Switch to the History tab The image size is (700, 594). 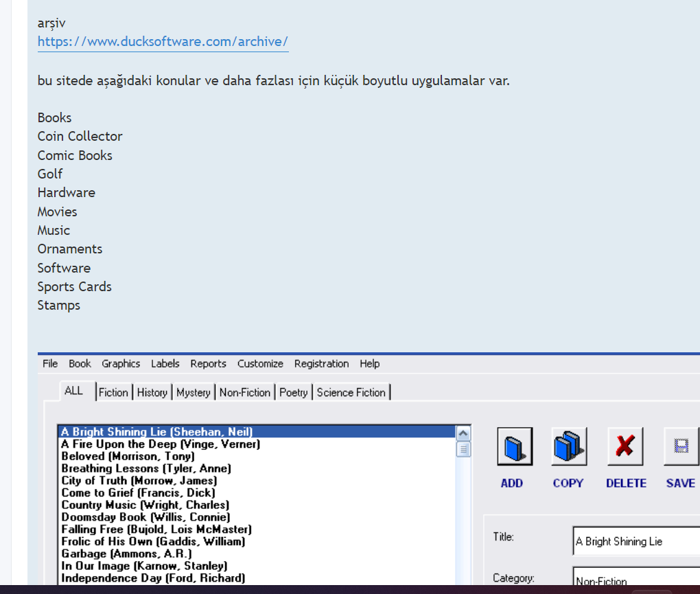pyautogui.click(x=152, y=392)
